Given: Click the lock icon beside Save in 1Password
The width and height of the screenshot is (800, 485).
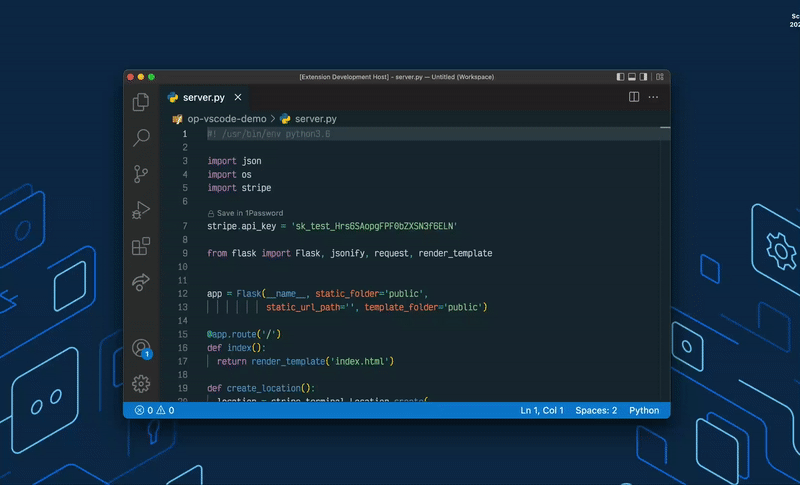Looking at the screenshot, I should [211, 213].
